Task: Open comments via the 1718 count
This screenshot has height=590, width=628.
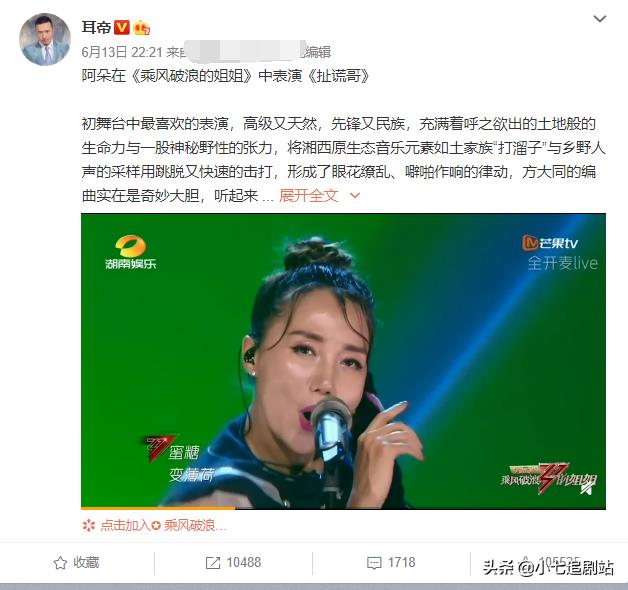Action: click(401, 562)
